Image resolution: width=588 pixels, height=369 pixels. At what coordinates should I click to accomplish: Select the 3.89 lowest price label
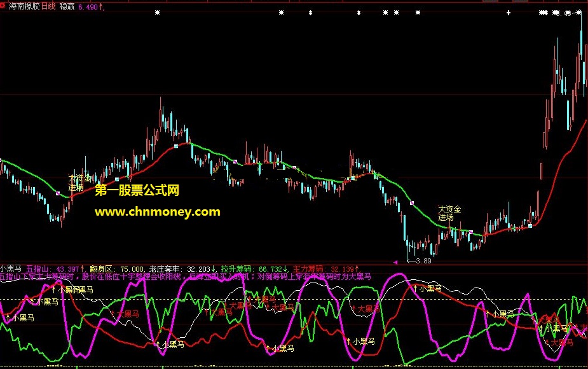click(424, 261)
